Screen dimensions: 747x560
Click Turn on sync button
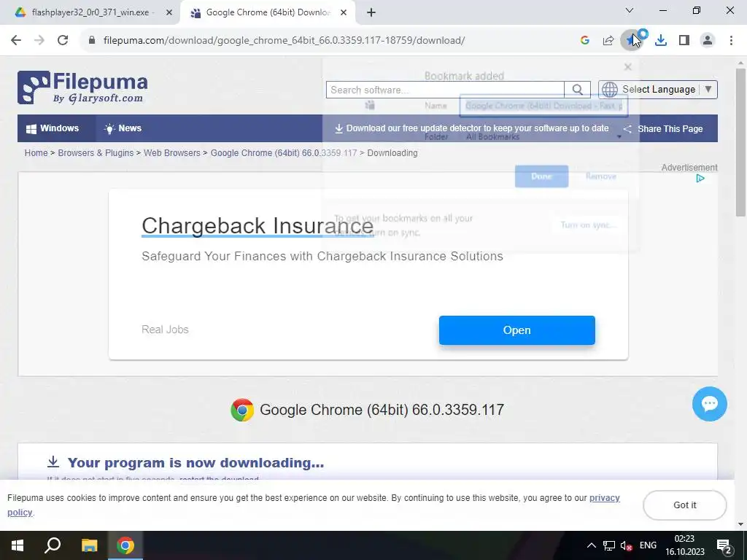588,225
